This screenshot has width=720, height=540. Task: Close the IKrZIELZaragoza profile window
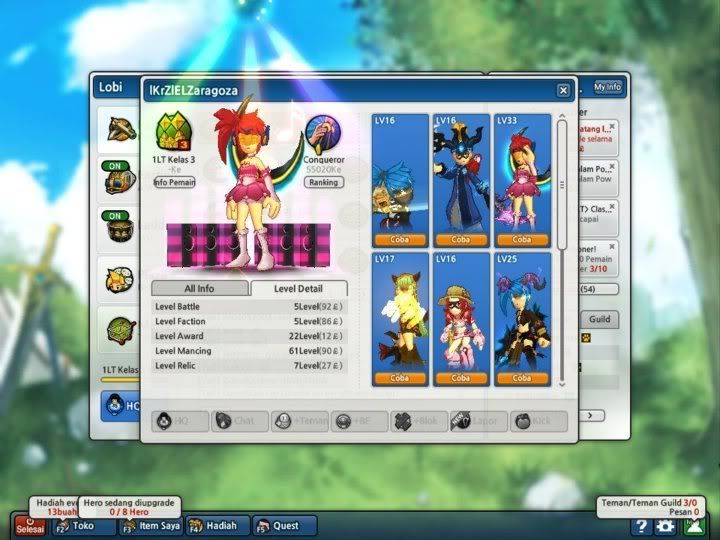tap(563, 90)
